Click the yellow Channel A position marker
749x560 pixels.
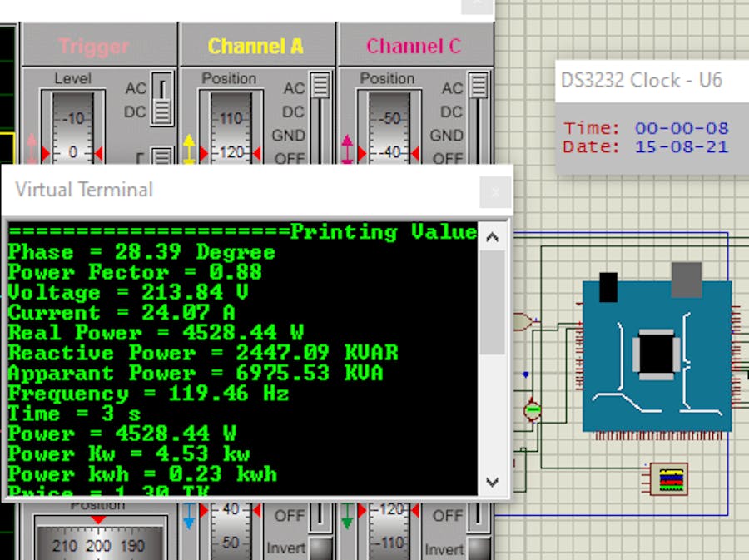190,151
